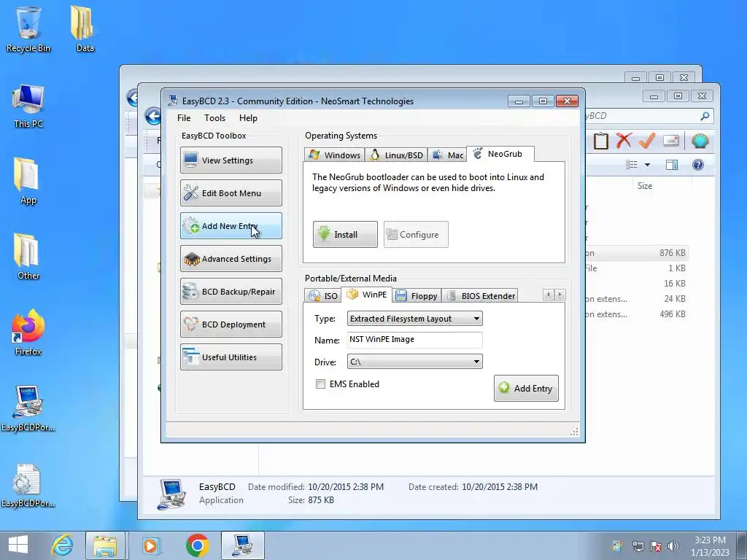Click the Explorer search magnifier icon
Screen dimensions: 747x560
[x=705, y=116]
